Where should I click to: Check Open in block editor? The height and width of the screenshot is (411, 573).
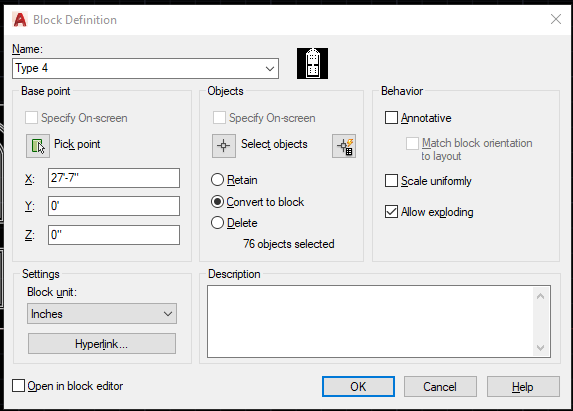[19, 386]
